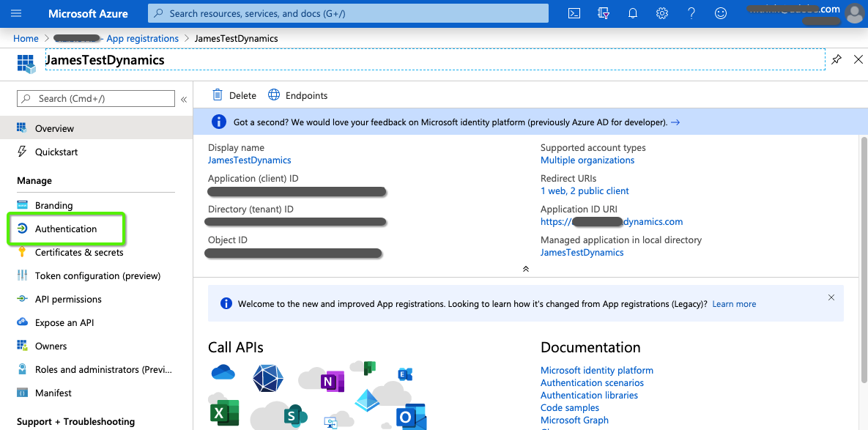
Task: Open the Azure portal hamburger menu
Action: click(x=16, y=13)
